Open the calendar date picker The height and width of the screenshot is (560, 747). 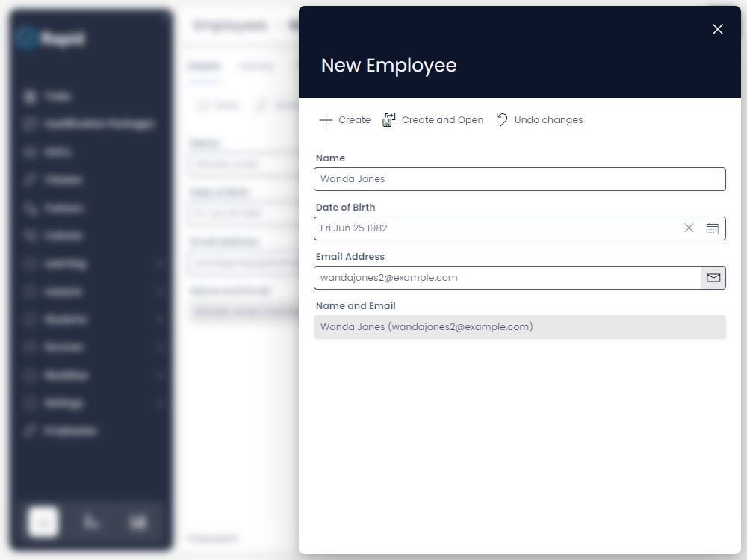click(712, 228)
